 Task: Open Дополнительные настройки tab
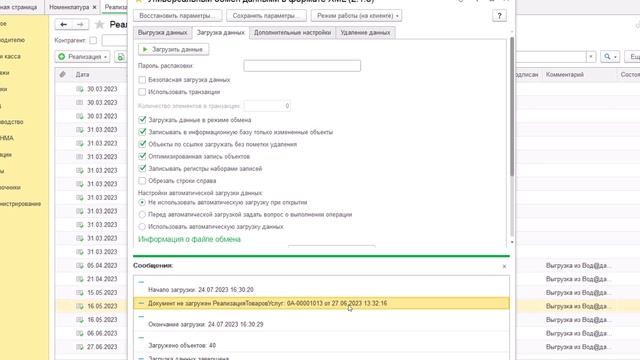coord(292,33)
